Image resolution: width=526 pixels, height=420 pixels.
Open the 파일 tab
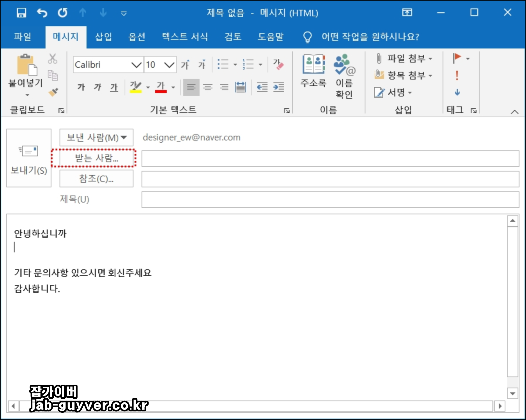(x=23, y=37)
